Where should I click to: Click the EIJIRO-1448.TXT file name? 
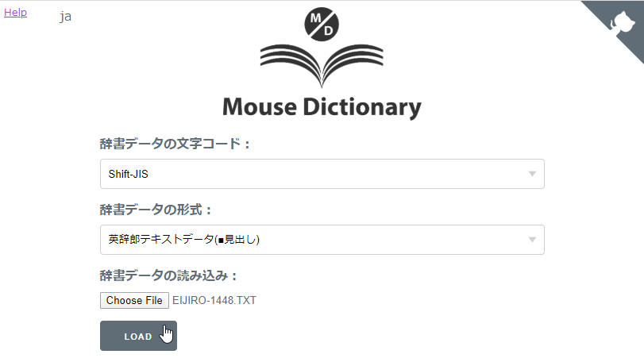(x=214, y=300)
